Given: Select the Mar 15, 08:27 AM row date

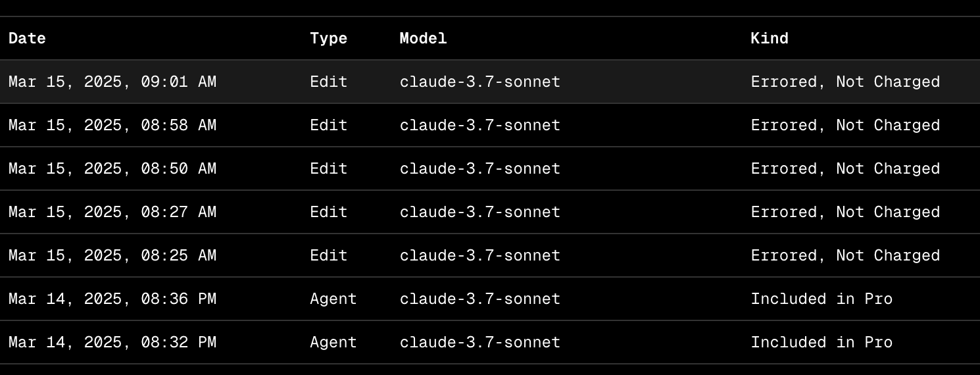Looking at the screenshot, I should [112, 212].
